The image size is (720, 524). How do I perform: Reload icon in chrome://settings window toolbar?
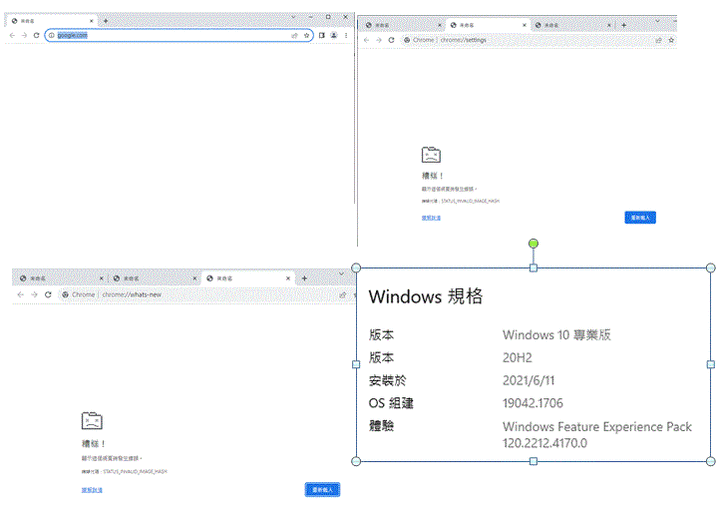(x=391, y=40)
